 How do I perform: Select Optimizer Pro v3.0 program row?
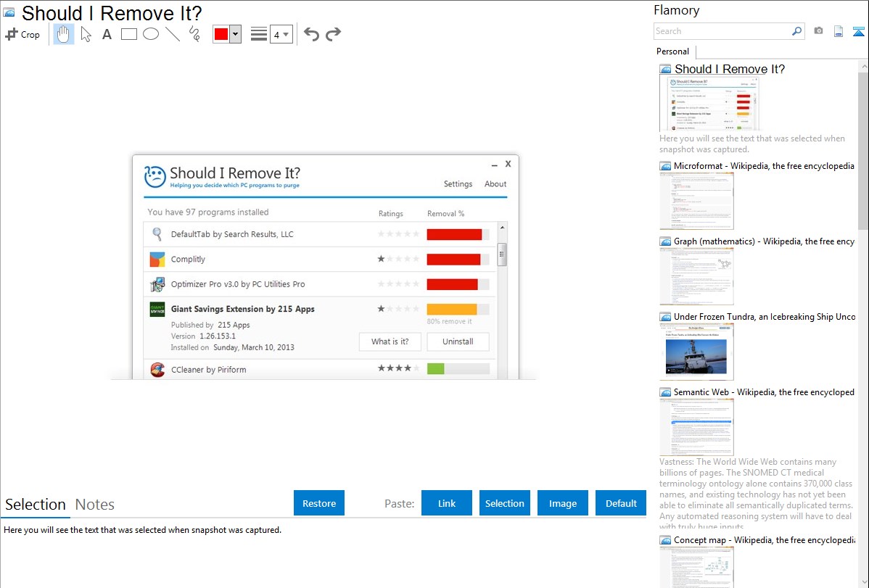[320, 284]
